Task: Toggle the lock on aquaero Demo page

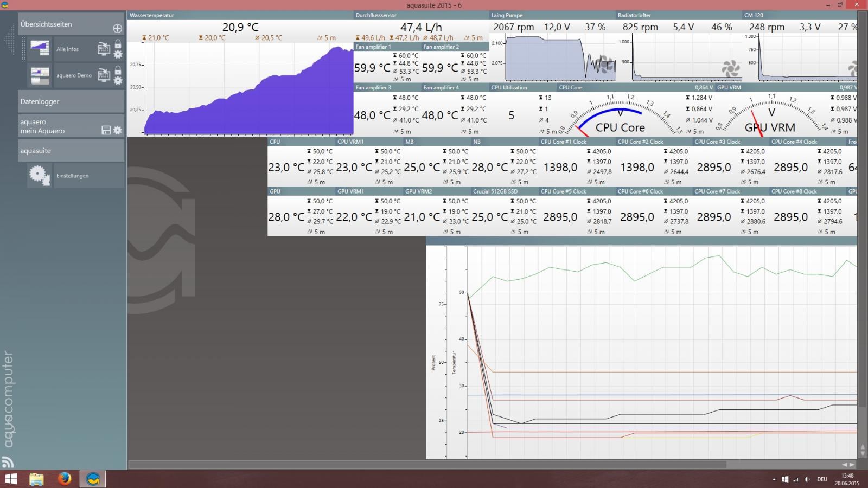Action: [x=118, y=70]
